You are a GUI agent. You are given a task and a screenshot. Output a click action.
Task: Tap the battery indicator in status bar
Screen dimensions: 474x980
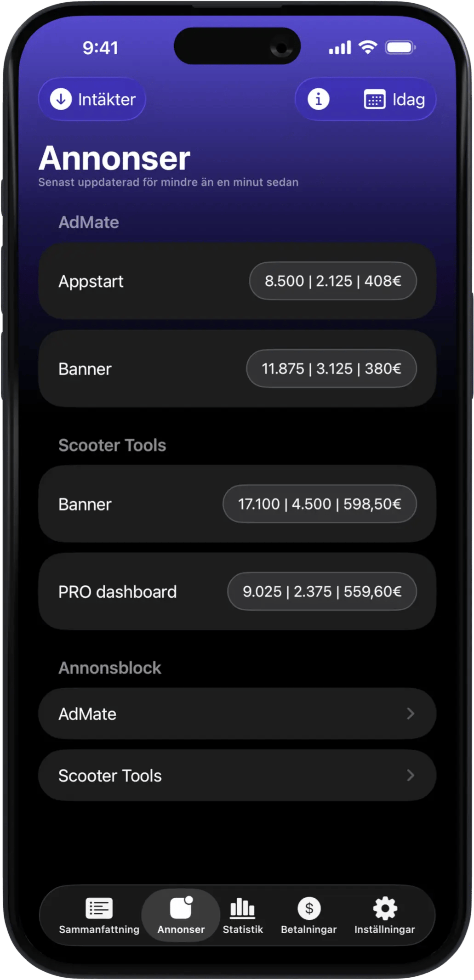(400, 47)
